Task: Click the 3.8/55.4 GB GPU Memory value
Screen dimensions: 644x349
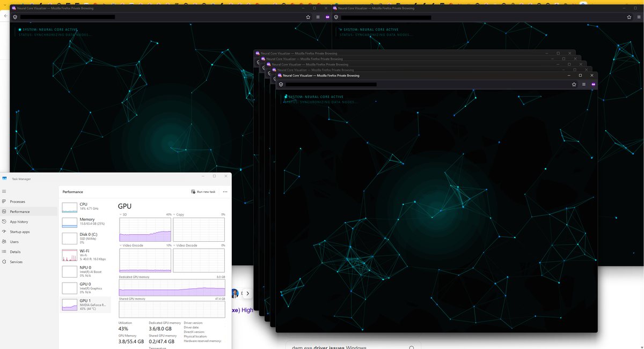Action: [x=131, y=341]
